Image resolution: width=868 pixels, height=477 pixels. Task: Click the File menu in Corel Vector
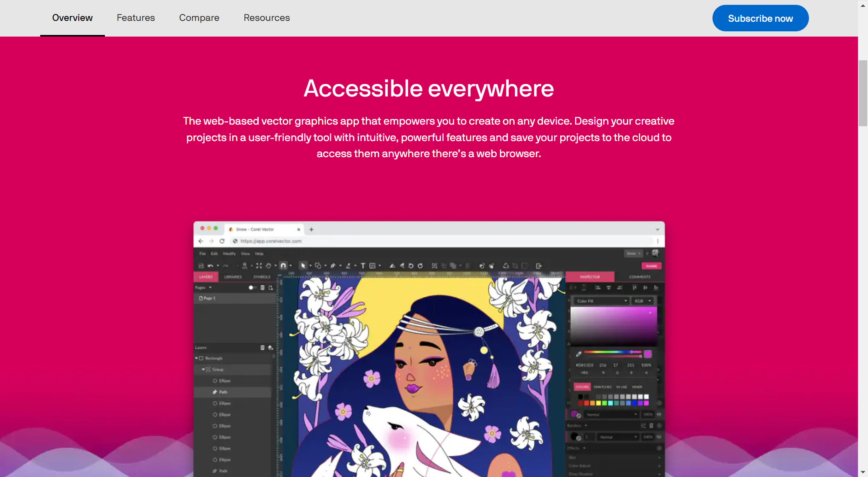(x=203, y=254)
